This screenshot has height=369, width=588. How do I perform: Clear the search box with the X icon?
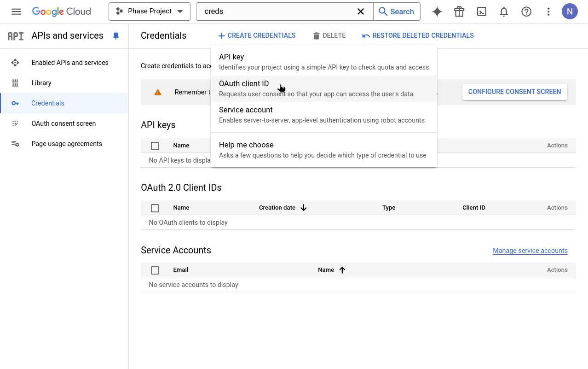(361, 12)
